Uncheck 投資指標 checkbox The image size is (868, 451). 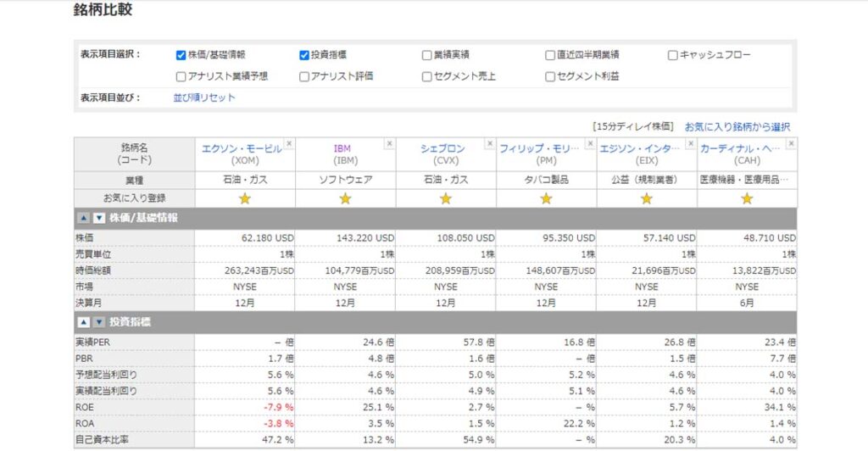click(x=304, y=55)
